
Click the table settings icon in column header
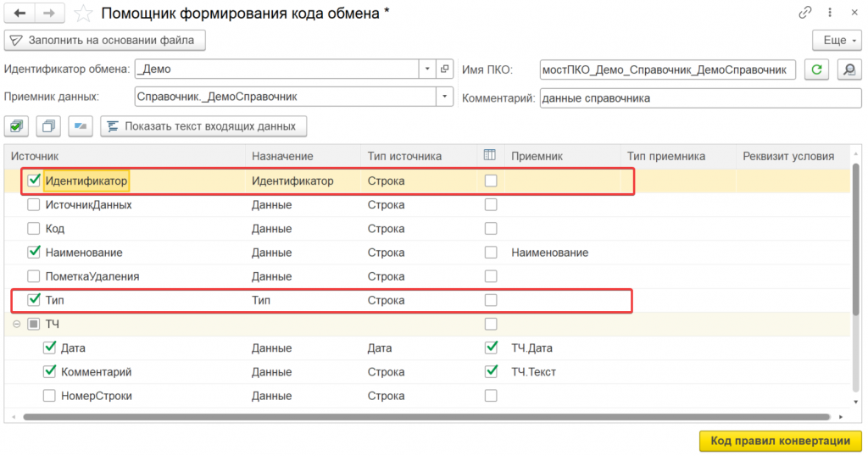point(490,156)
